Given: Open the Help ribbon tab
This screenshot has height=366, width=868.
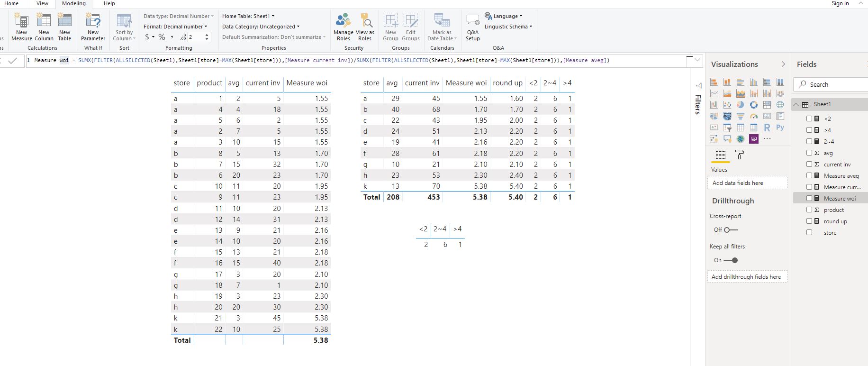Looking at the screenshot, I should tap(109, 3).
